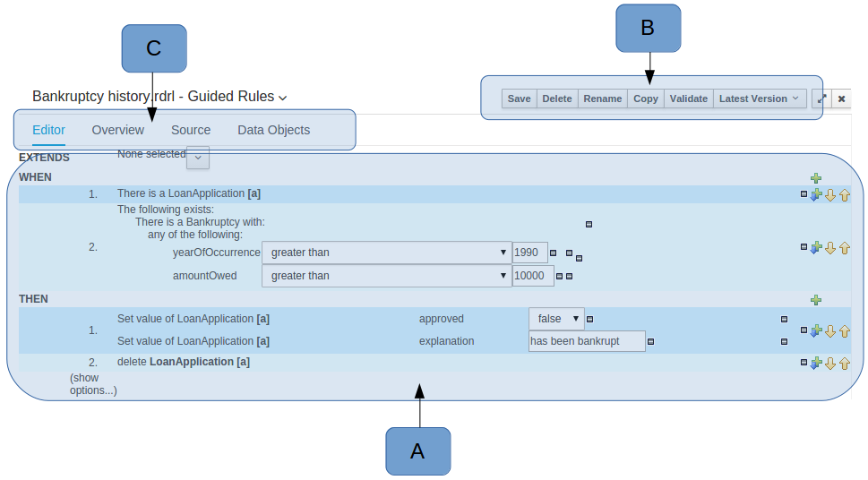
Task: Open yearOfOccurrence operator dropdown
Action: click(386, 253)
